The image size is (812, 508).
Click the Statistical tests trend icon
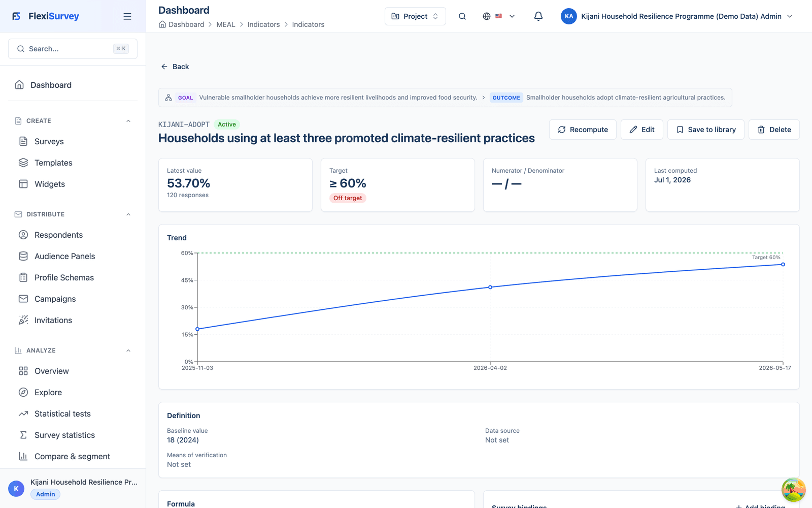click(x=23, y=414)
